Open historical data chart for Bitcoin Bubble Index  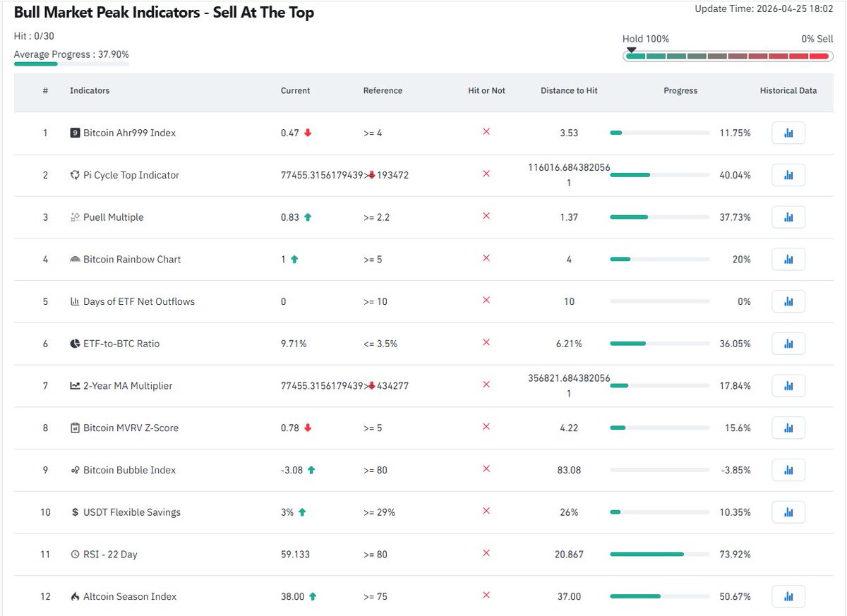pos(788,470)
